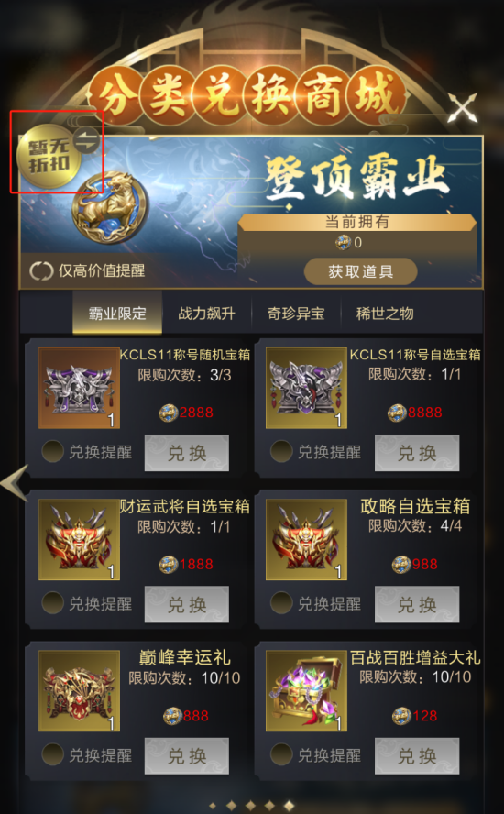Click the 百战百胜增益大礼 treasure chest icon
Image resolution: width=504 pixels, height=814 pixels.
tap(306, 691)
